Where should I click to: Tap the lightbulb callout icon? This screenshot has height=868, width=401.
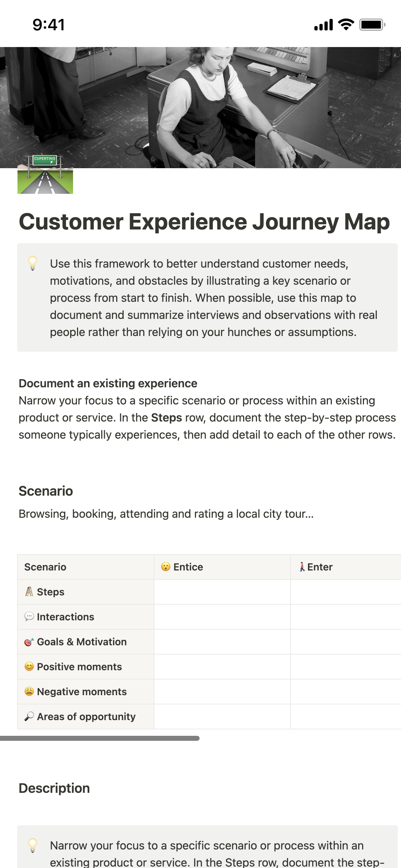point(32,263)
